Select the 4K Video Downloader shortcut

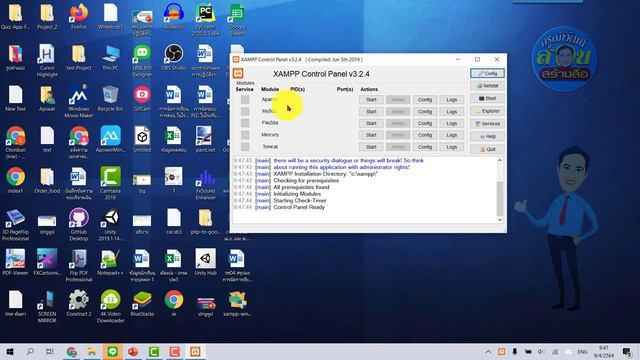tap(110, 306)
